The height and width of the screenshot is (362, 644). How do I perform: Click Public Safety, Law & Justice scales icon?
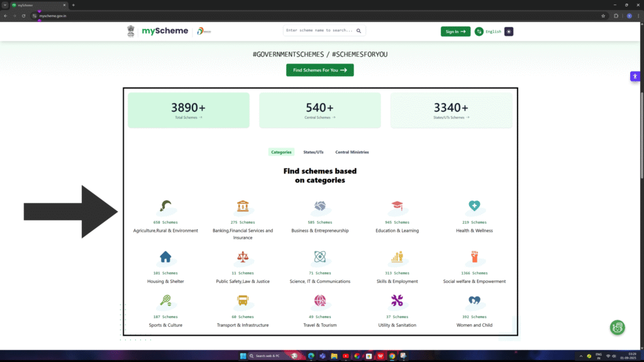(x=243, y=257)
